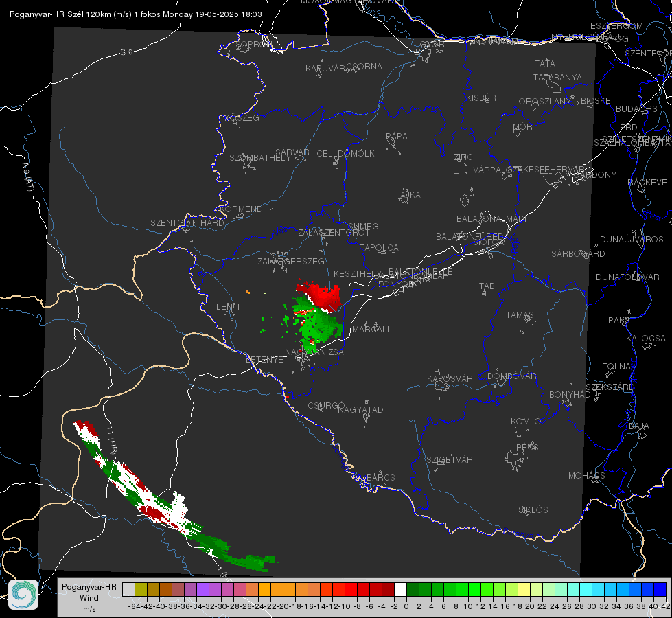Select the DUNAFÖLDVÁR label
This screenshot has height=618, width=672.
click(627, 277)
